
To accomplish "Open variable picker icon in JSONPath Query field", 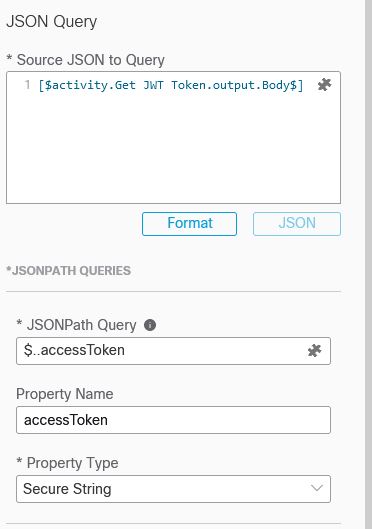I will coord(314,351).
